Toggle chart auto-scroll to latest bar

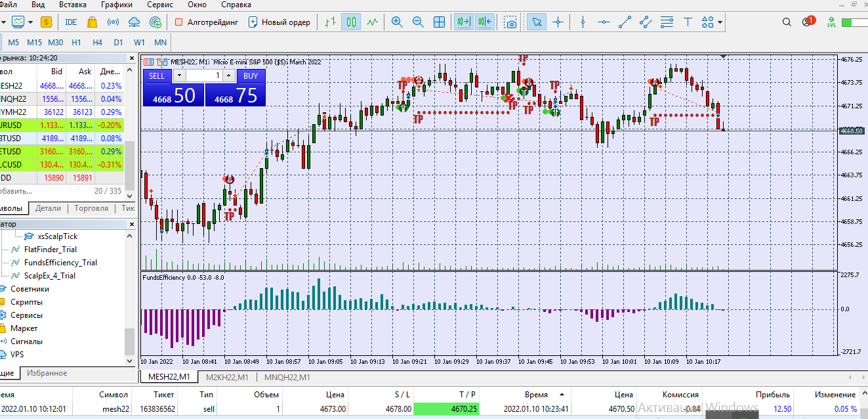(463, 22)
